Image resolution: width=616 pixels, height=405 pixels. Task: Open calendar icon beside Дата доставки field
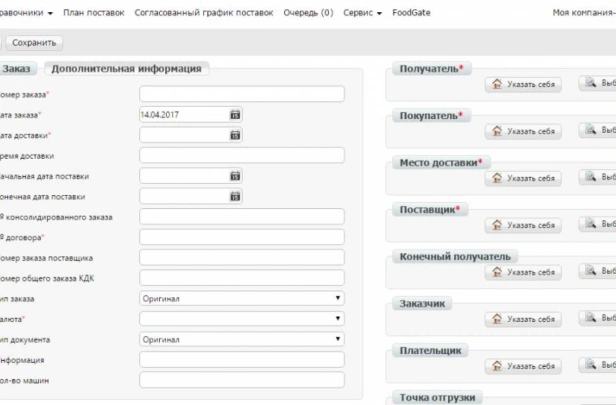point(235,135)
